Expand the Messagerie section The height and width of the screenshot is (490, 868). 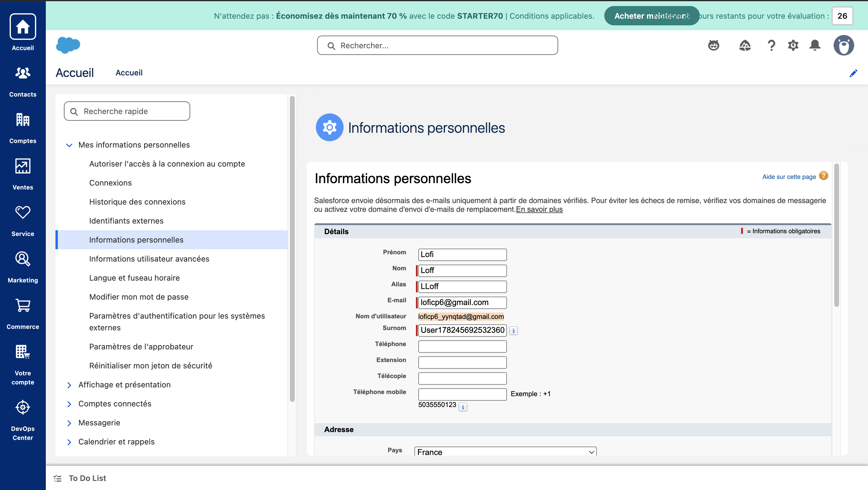[x=69, y=423]
